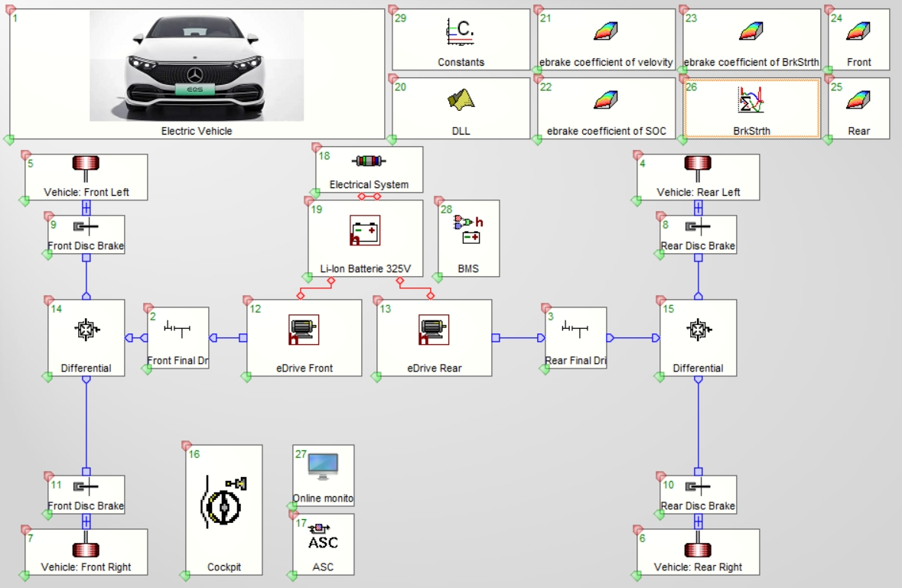Select the Vehicle: Rear Right wheel icon
The image size is (902, 588).
pos(698,550)
